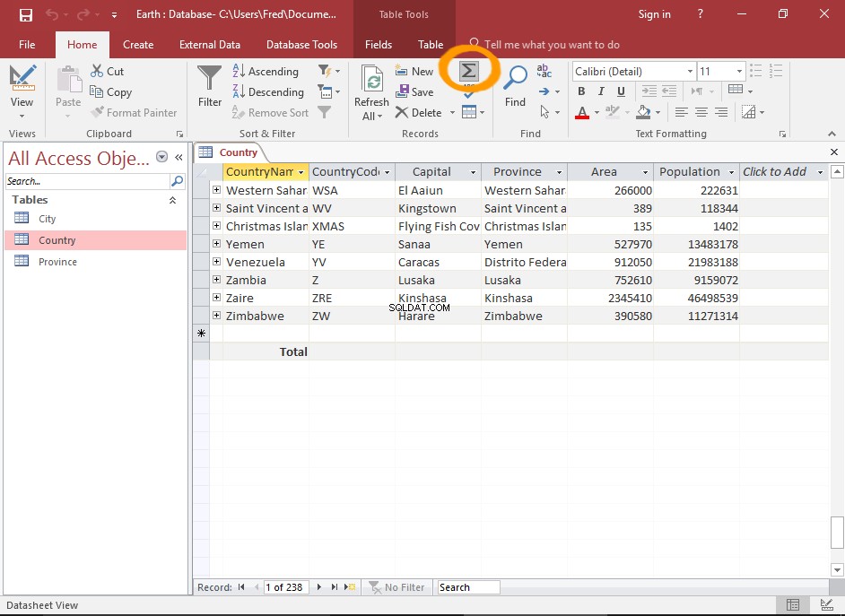Viewport: 845px width, 616px height.
Task: Switch to the External Data tab
Action: point(210,45)
